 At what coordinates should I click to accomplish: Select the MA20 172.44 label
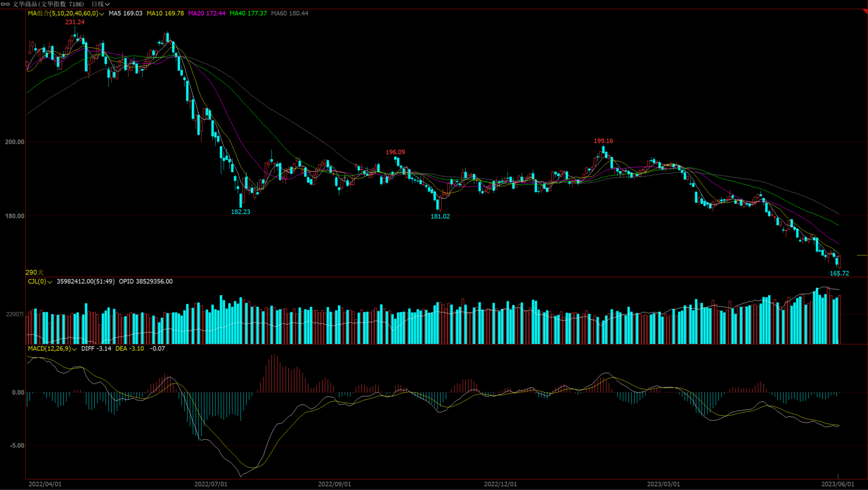pos(207,13)
